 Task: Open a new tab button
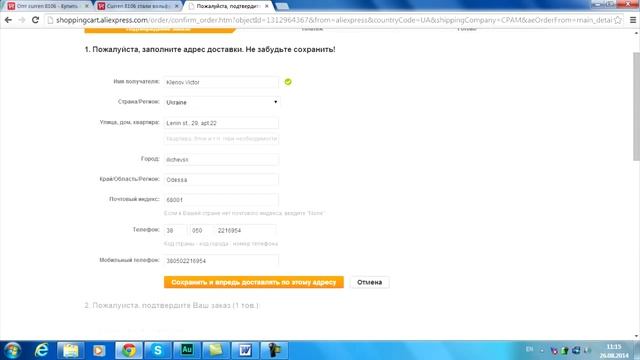(x=282, y=6)
